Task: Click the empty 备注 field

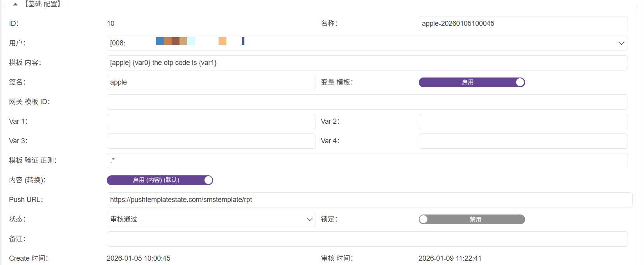Action: tap(367, 239)
